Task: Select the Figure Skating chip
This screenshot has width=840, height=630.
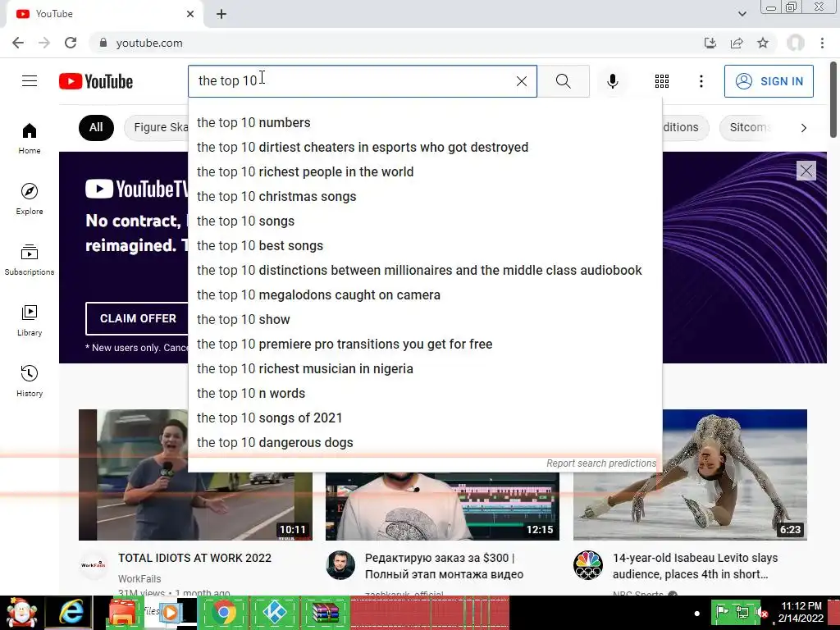Action: point(157,127)
